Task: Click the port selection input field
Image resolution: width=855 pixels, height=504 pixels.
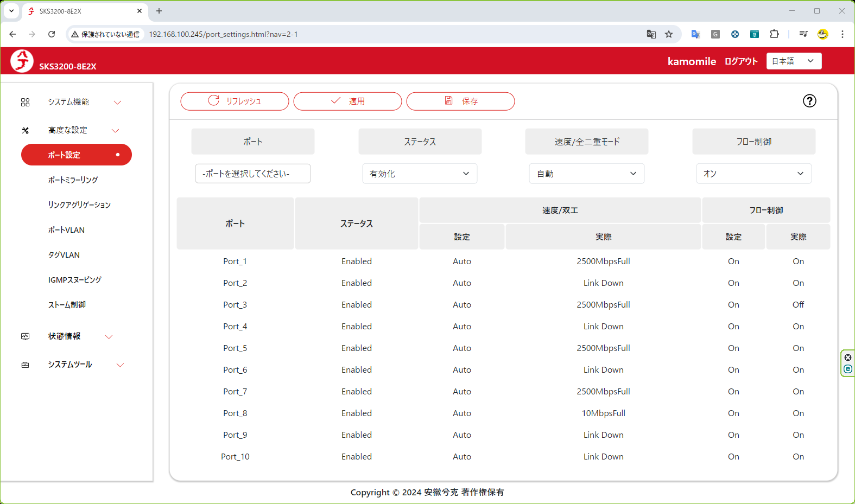Action: click(253, 174)
